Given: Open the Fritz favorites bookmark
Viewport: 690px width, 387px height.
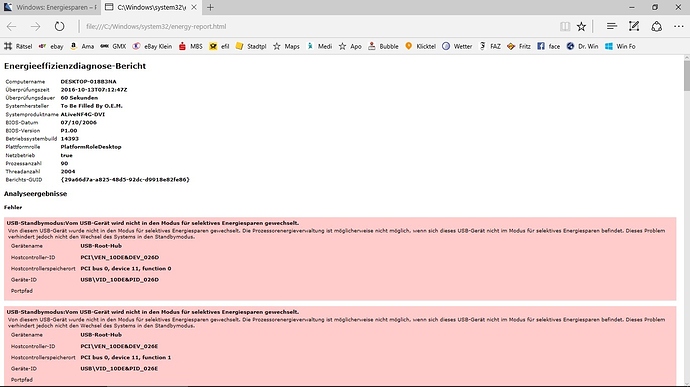Looking at the screenshot, I should coord(519,46).
